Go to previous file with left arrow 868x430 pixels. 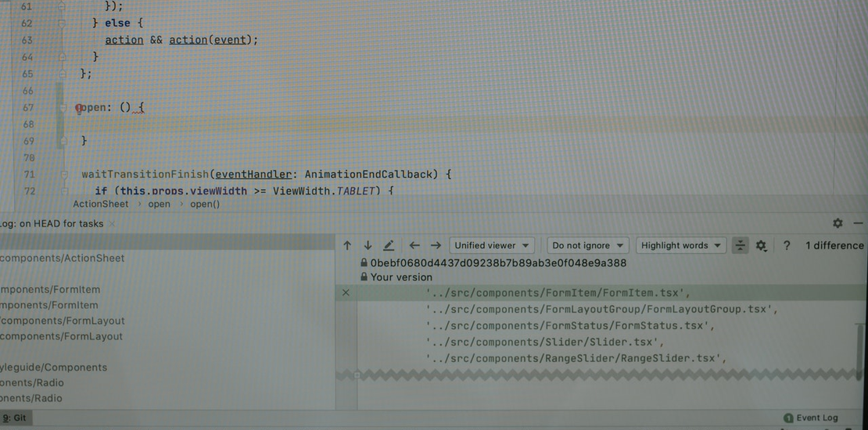coord(414,245)
